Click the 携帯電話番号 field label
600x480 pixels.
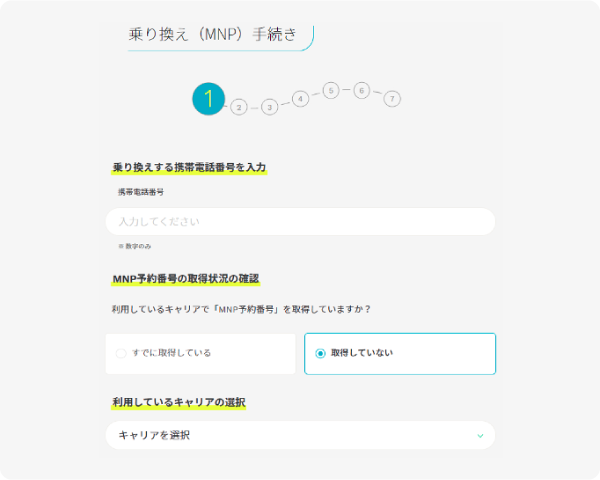[x=140, y=191]
